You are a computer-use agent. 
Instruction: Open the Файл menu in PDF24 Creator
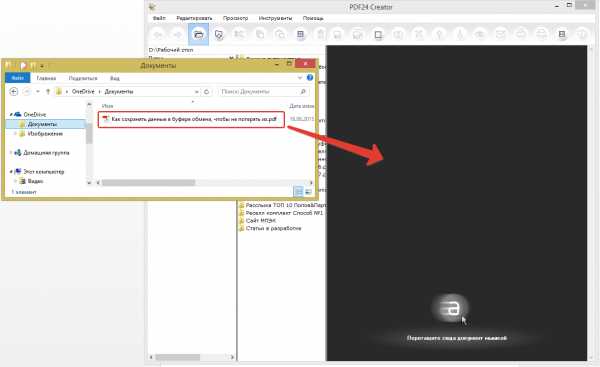pos(159,18)
